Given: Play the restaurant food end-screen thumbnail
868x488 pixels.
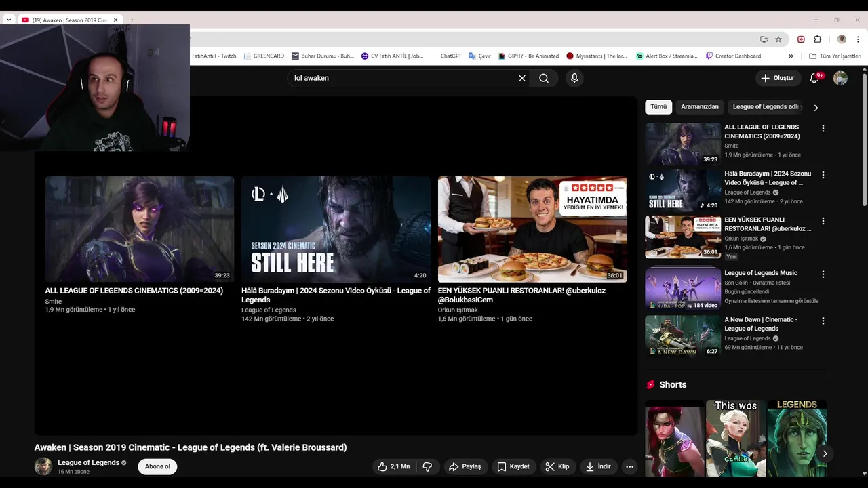Looking at the screenshot, I should point(532,229).
